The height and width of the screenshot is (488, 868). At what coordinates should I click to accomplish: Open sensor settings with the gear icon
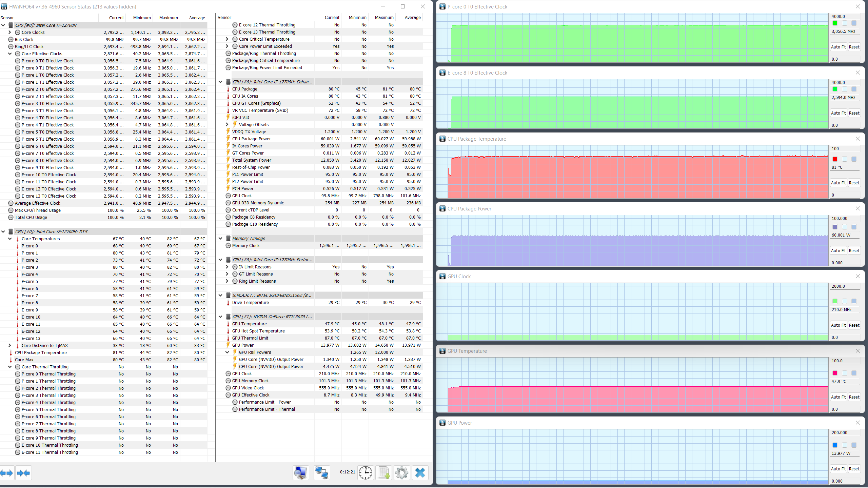[402, 473]
